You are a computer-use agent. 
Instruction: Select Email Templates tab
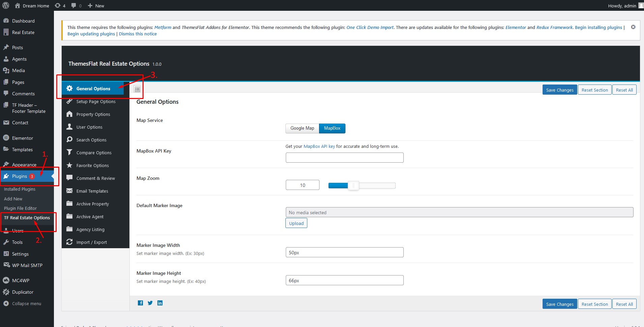(x=95, y=191)
